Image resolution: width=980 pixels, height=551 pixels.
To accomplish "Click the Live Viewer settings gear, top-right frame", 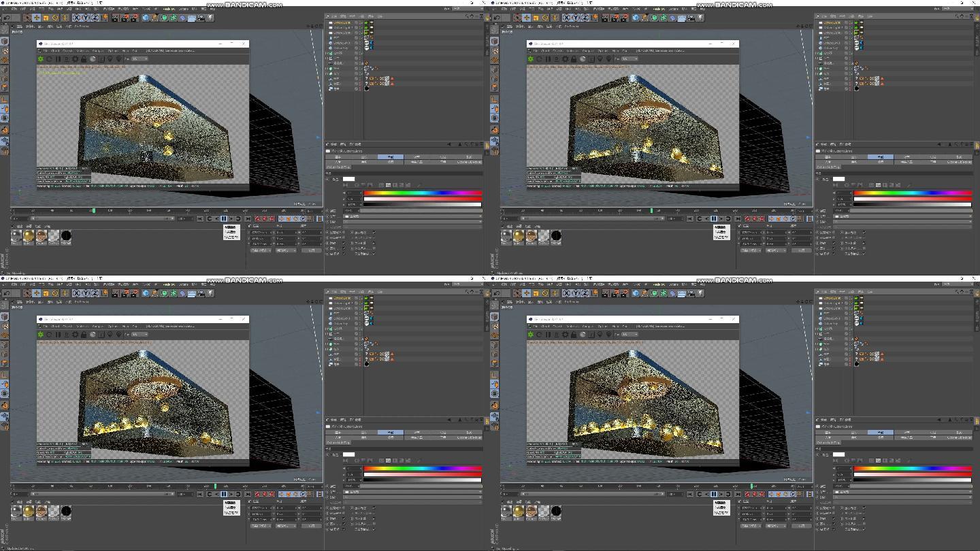I will [x=565, y=59].
